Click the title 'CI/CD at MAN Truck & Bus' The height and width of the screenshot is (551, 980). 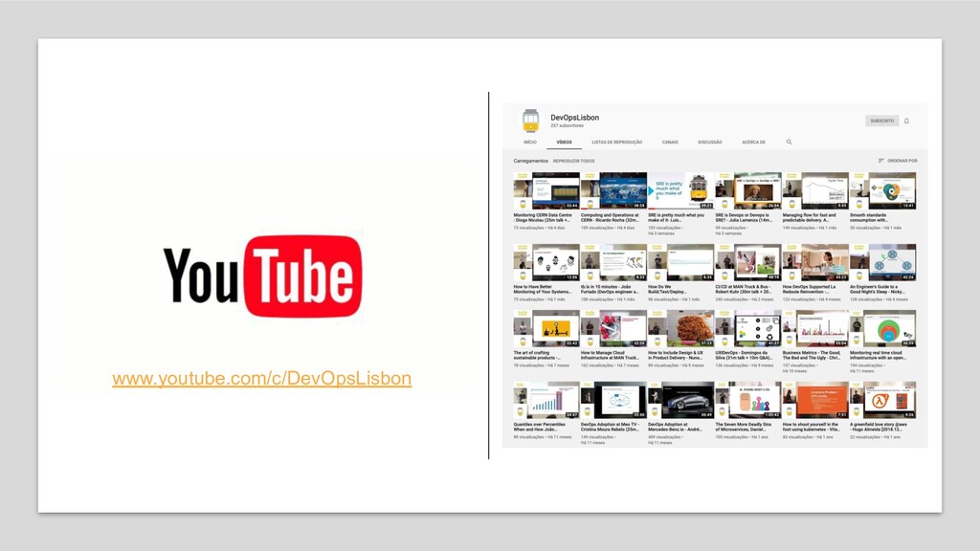point(744,289)
